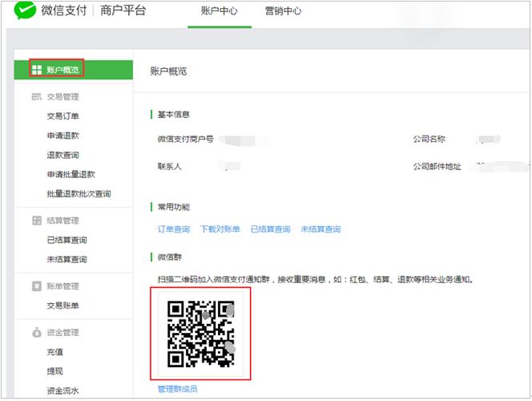Click the 联系人 label
The image size is (532, 401).
point(170,166)
